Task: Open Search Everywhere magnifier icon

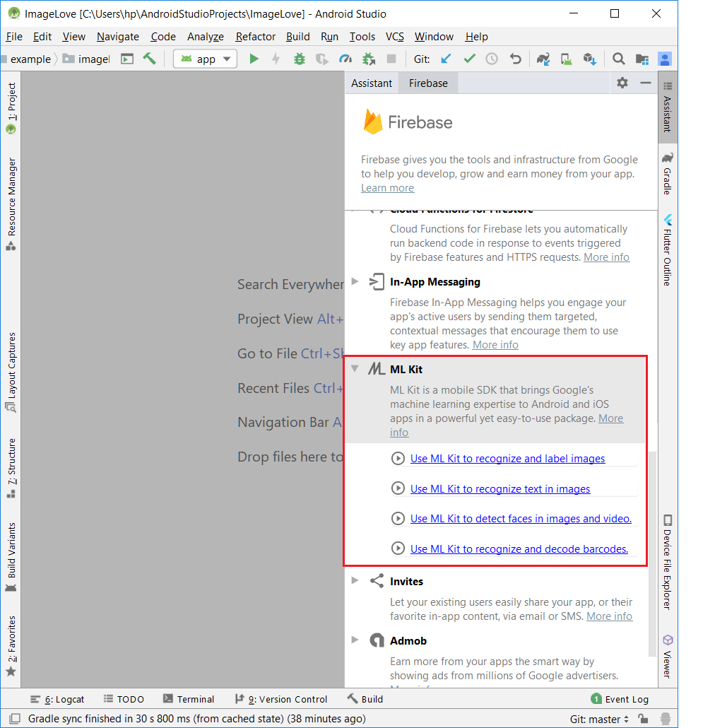Action: click(x=618, y=59)
